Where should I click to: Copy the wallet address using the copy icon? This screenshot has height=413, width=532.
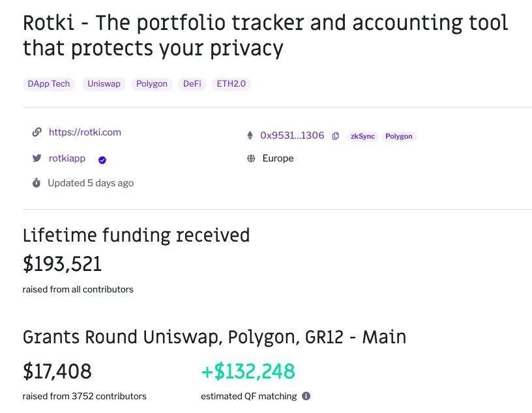point(336,136)
